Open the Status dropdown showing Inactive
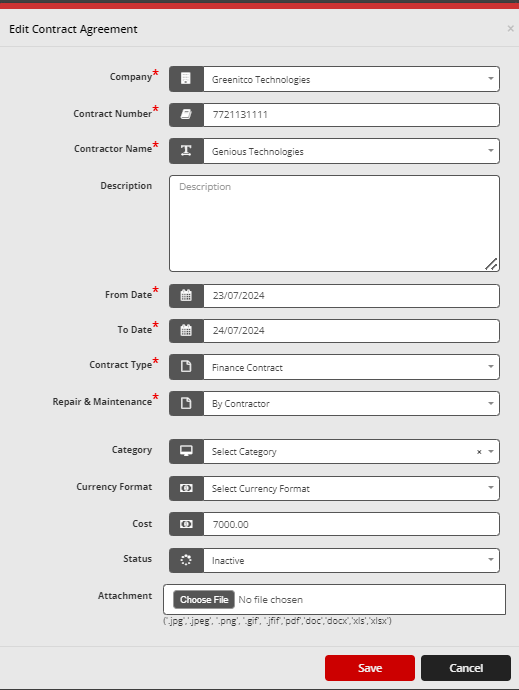The height and width of the screenshot is (690, 519). [x=351, y=560]
